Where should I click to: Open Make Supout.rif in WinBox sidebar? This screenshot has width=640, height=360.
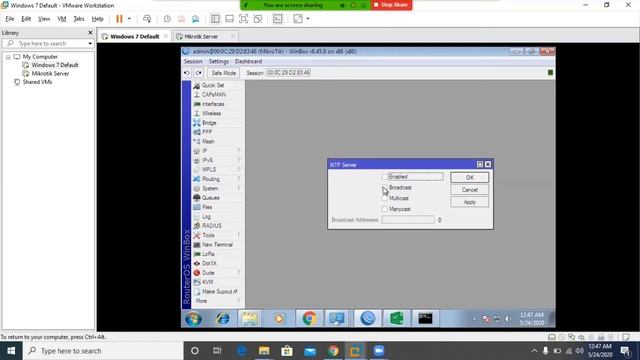tap(218, 292)
